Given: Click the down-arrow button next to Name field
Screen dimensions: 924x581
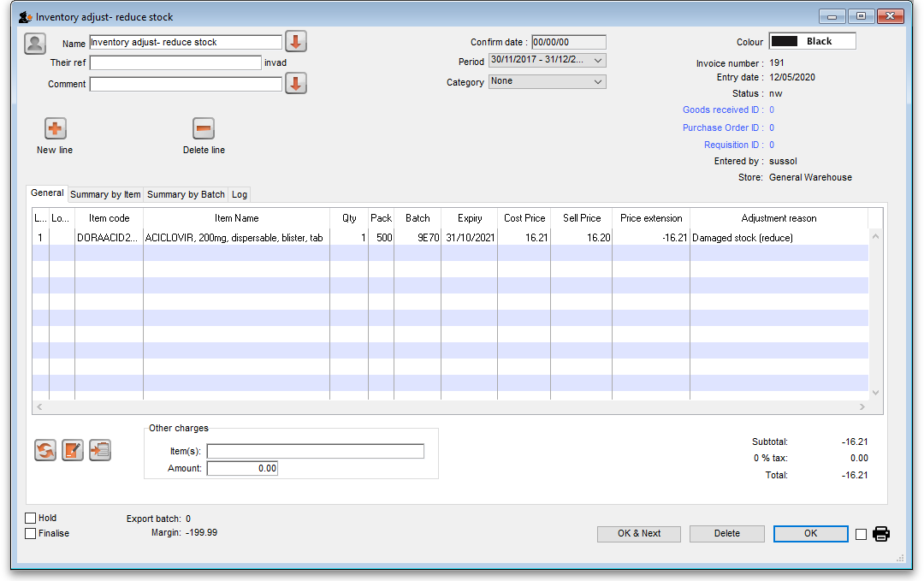Looking at the screenshot, I should [x=295, y=42].
